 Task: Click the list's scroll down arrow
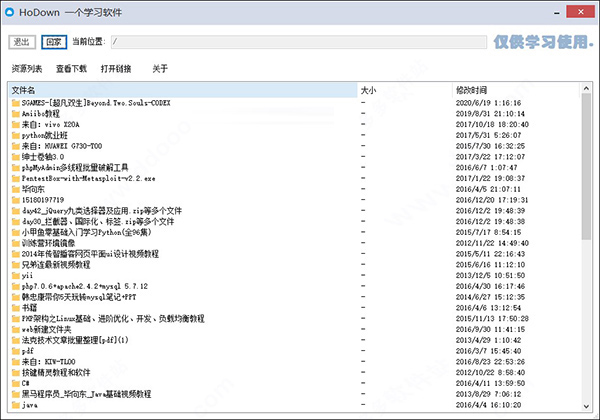pyautogui.click(x=586, y=407)
